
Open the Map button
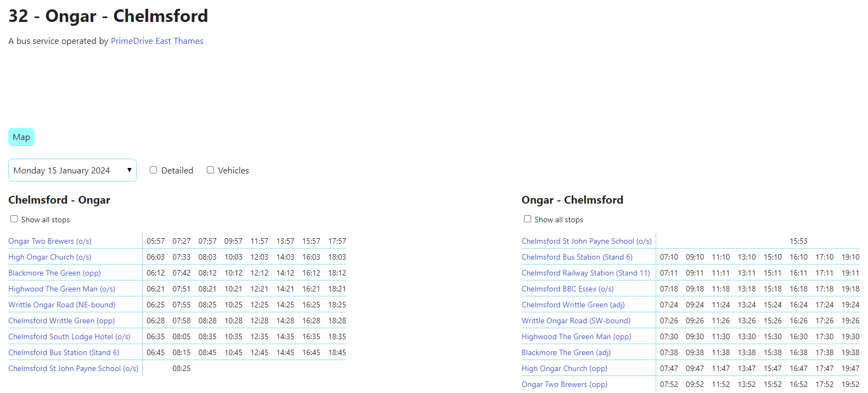tap(21, 137)
